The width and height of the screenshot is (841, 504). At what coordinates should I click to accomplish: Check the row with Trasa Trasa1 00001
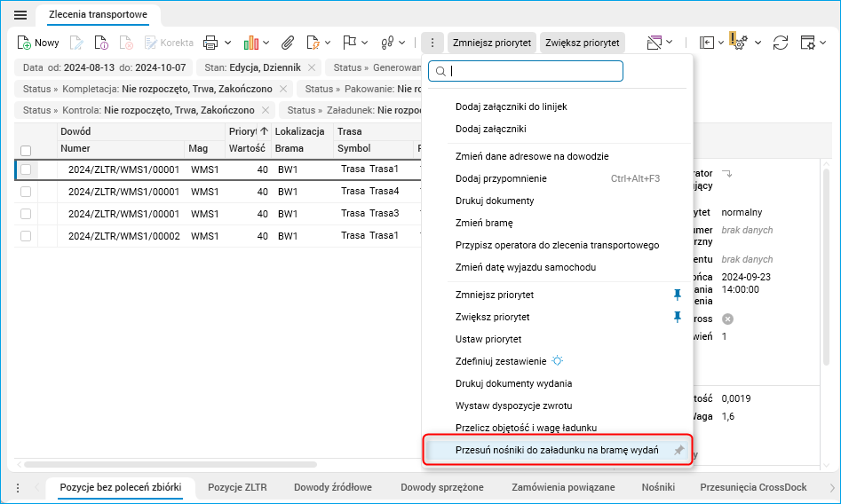pos(25,169)
